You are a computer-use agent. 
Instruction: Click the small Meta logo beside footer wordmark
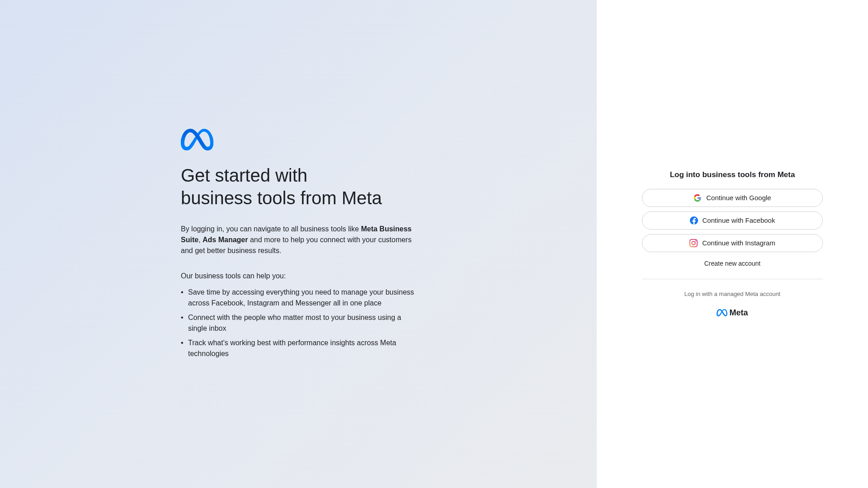(722, 313)
